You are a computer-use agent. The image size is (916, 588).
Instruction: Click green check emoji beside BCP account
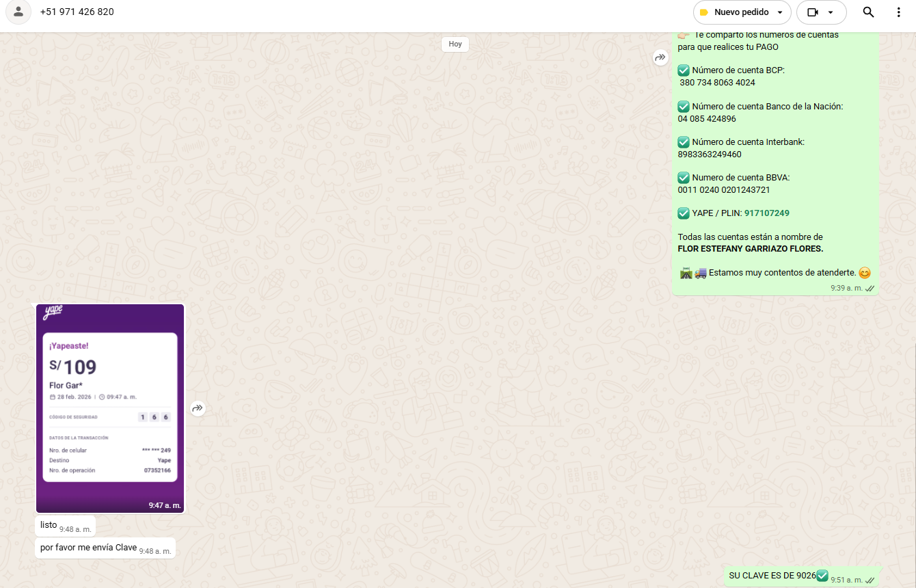(684, 70)
